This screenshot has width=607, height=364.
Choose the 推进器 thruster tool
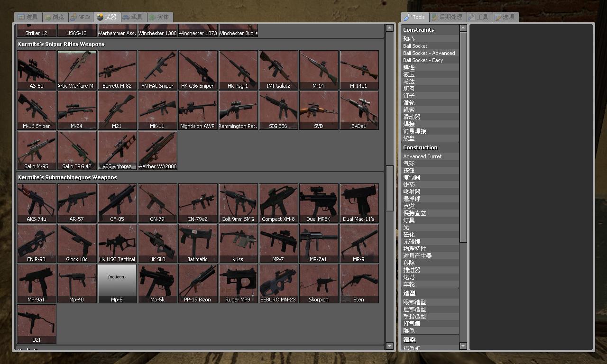pyautogui.click(x=430, y=270)
